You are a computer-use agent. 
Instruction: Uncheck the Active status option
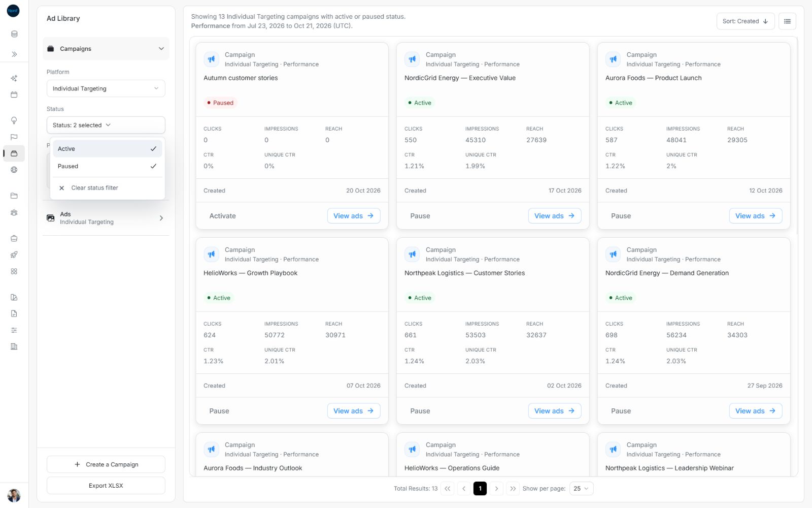tap(107, 149)
